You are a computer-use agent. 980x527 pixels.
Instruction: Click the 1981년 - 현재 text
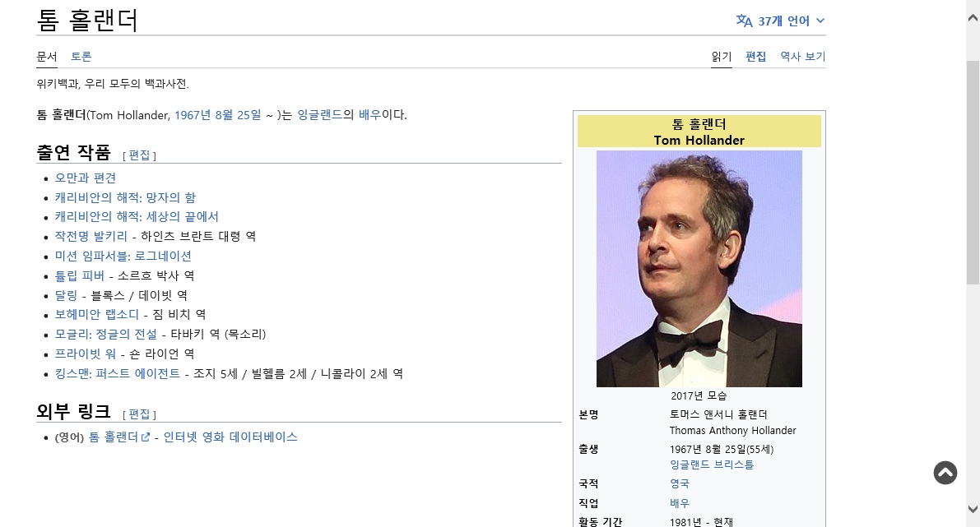pos(701,521)
